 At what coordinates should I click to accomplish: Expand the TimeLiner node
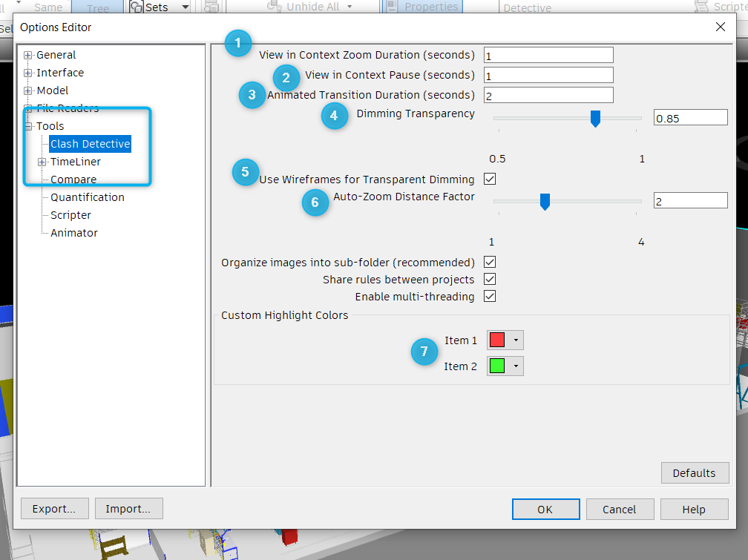[x=42, y=161]
